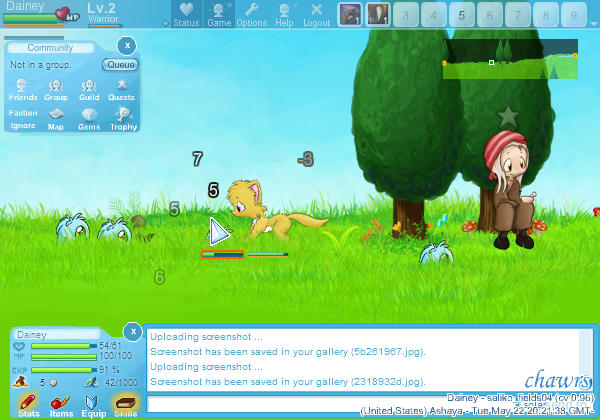Click the first blue bird monster left
Screen dimensions: 600x420
tap(73, 226)
